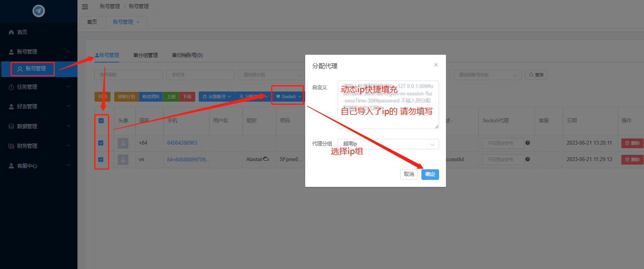Uncheck the row checkbox for the vn account

pyautogui.click(x=101, y=160)
